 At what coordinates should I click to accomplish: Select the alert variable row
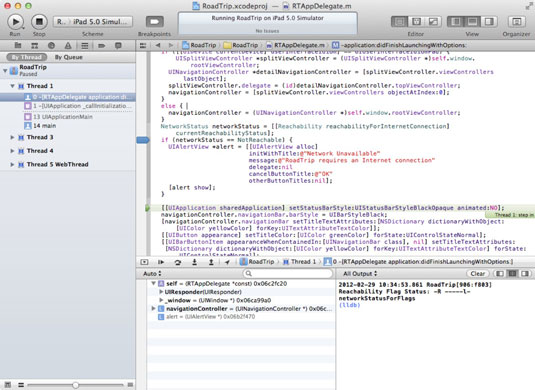[x=241, y=317]
